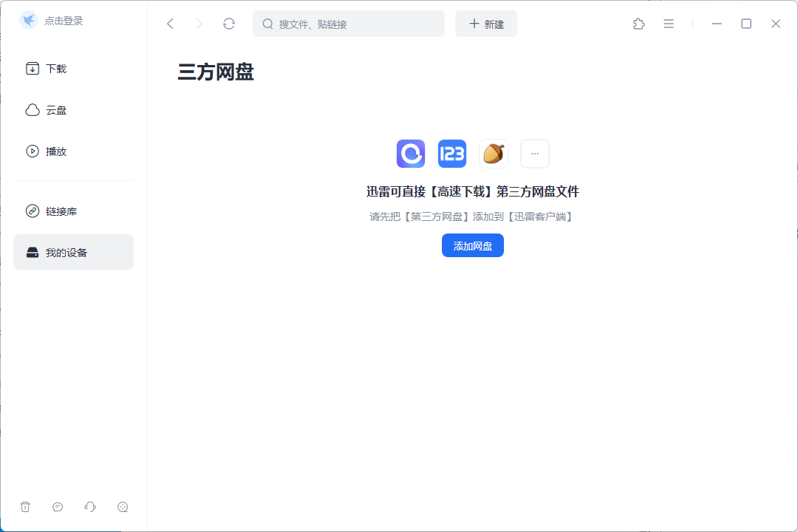The image size is (798, 532).
Task: Open the skin palette icon
Action: pos(123,507)
